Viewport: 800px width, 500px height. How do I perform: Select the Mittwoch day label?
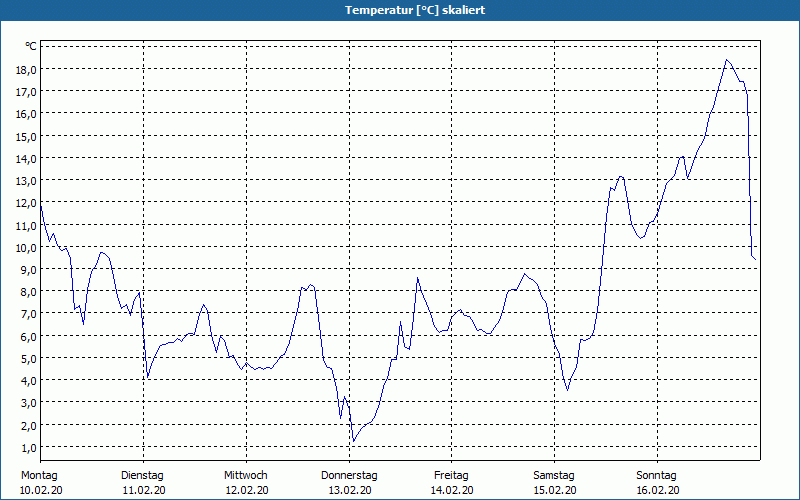tap(246, 475)
